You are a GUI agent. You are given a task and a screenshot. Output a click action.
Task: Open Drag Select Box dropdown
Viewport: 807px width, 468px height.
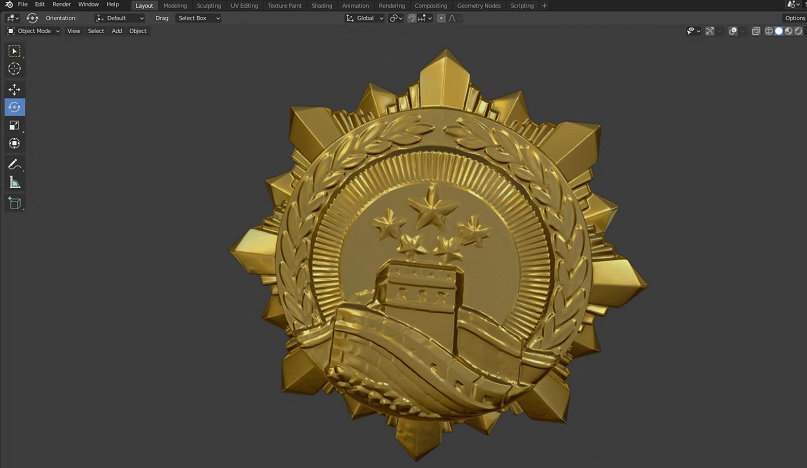click(198, 18)
